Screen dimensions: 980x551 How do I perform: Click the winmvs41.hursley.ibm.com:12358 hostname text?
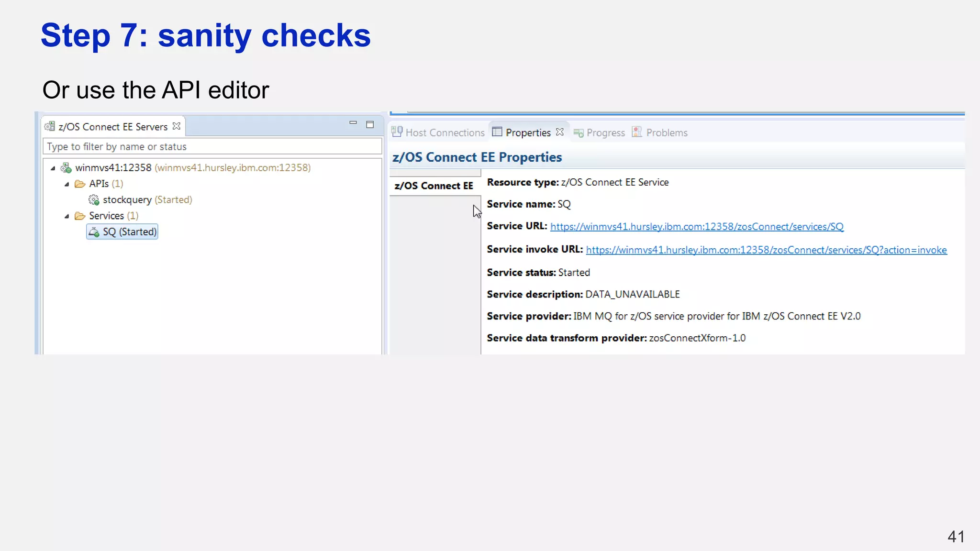[x=233, y=168]
